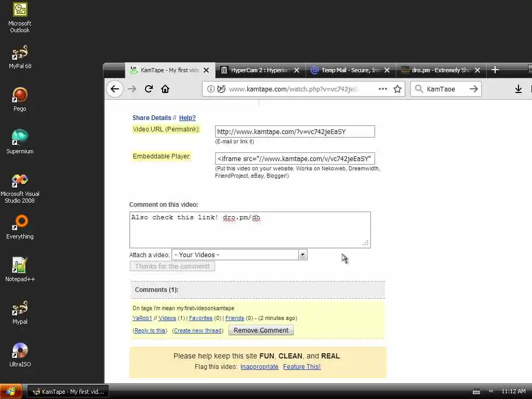Close the dro.pm tab
The width and height of the screenshot is (532, 399).
point(477,70)
